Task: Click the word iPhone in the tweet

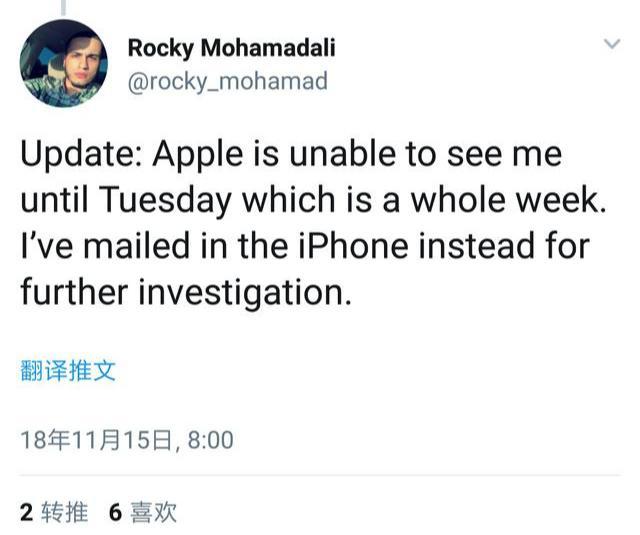Action: point(353,246)
